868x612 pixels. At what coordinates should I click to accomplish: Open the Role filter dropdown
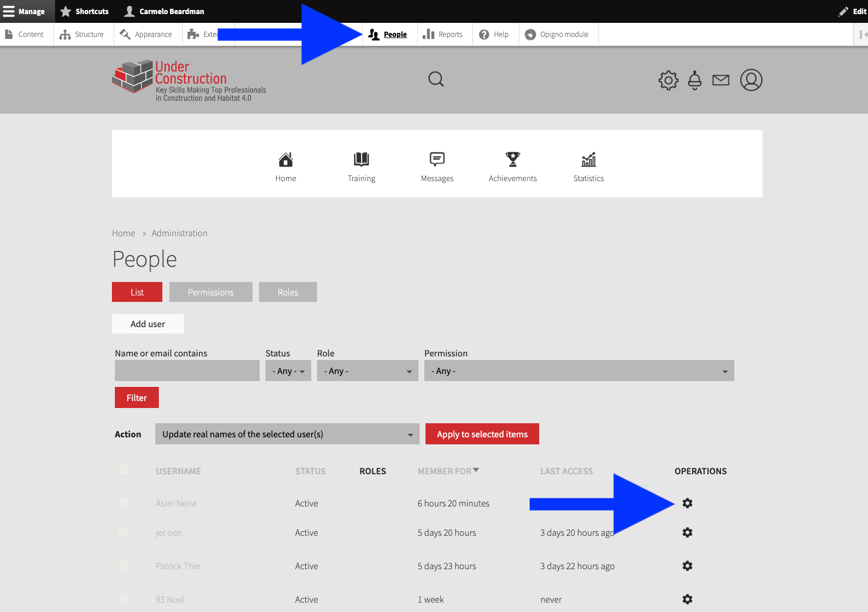point(367,370)
